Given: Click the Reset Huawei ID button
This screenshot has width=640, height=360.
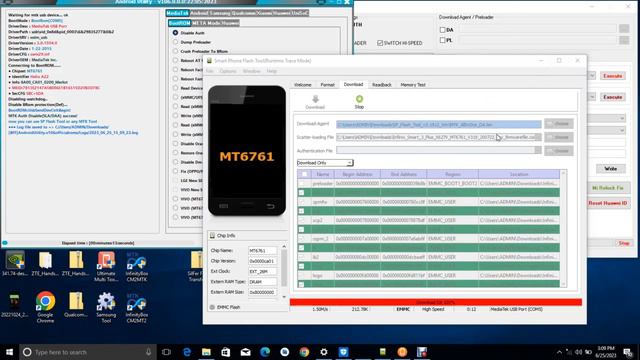Looking at the screenshot, I should (x=607, y=203).
